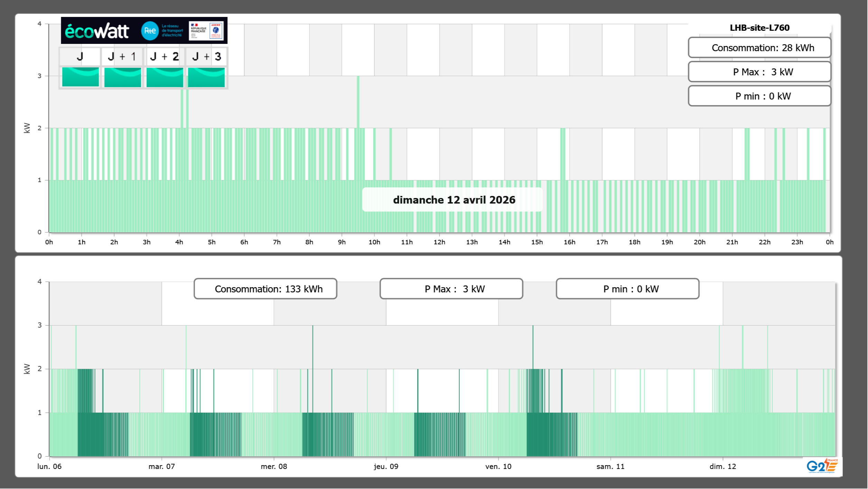
Task: Click the Consommation: 28 kWh box
Action: (x=759, y=48)
